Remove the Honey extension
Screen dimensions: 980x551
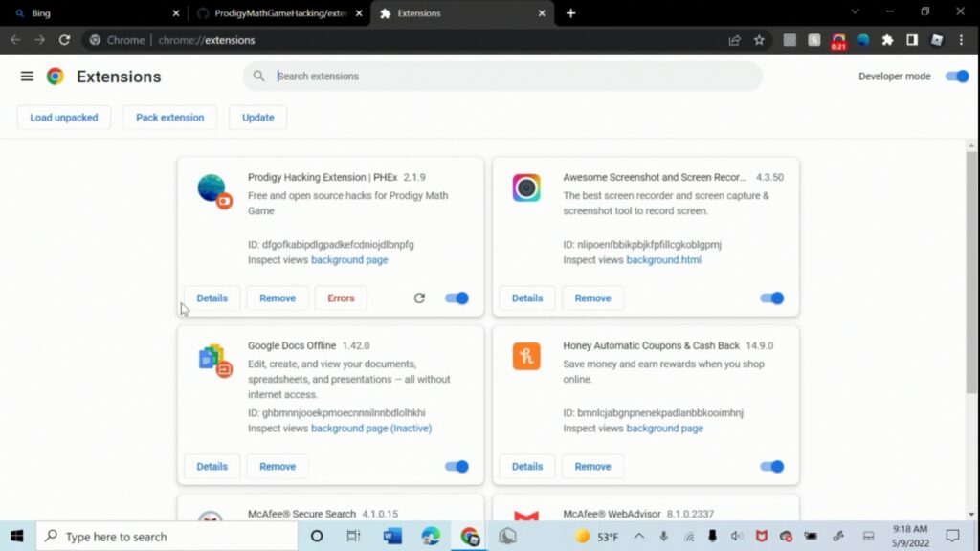click(x=592, y=466)
